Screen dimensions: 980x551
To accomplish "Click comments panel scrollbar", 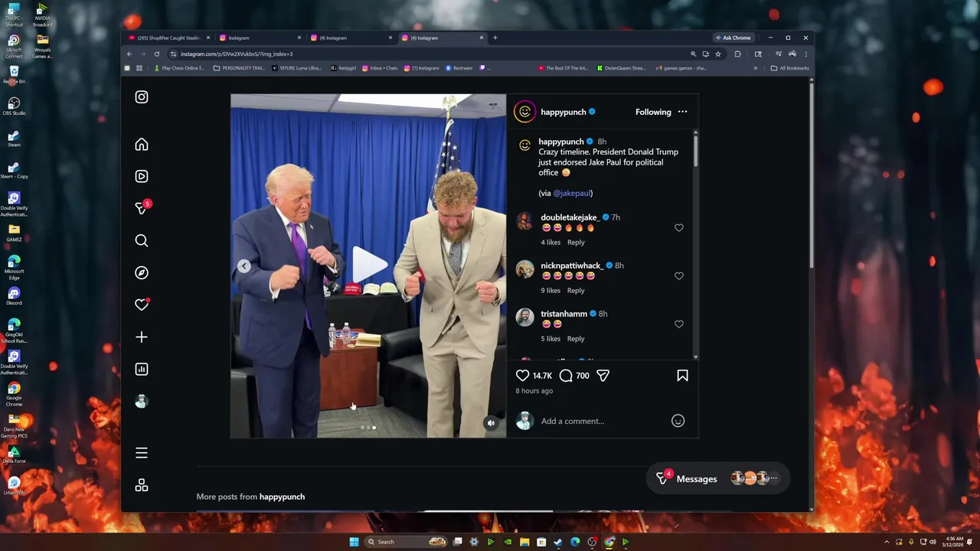I will click(x=695, y=152).
